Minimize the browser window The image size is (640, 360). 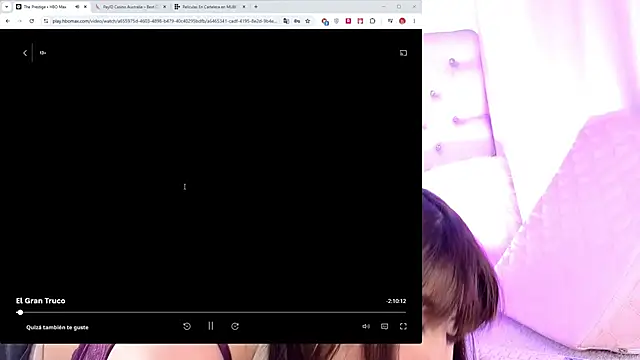tap(384, 7)
